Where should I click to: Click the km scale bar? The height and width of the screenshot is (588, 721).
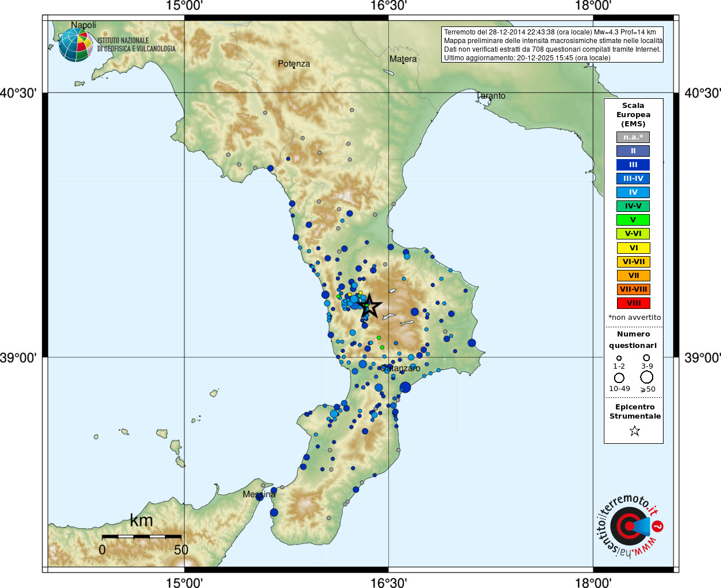[141, 536]
